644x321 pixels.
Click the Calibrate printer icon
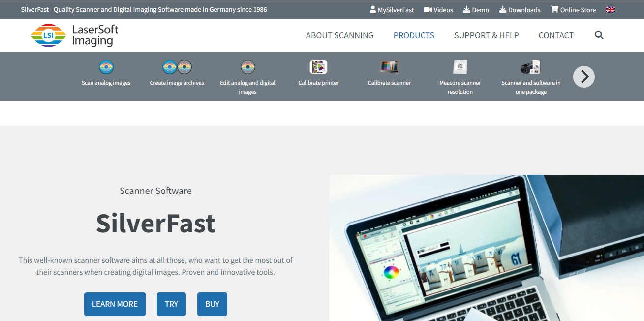coord(318,66)
